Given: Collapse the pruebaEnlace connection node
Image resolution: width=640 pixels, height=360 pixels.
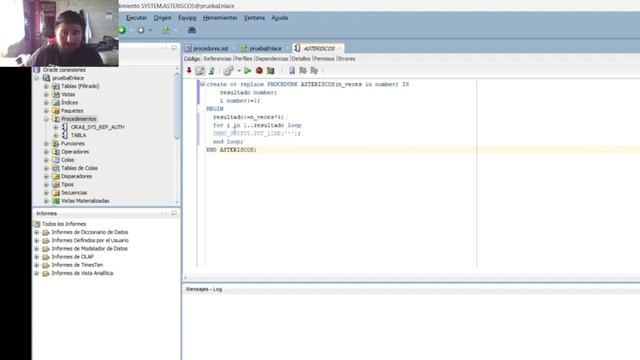Looking at the screenshot, I should point(36,78).
